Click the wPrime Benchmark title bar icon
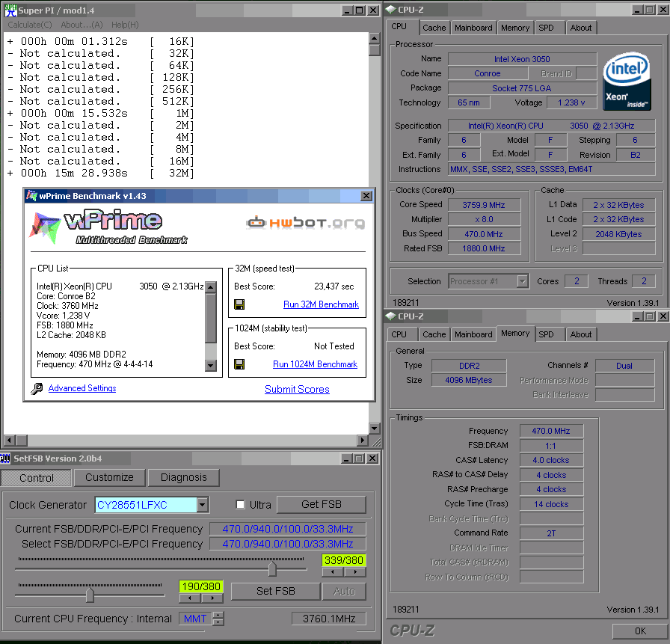 [x=31, y=196]
